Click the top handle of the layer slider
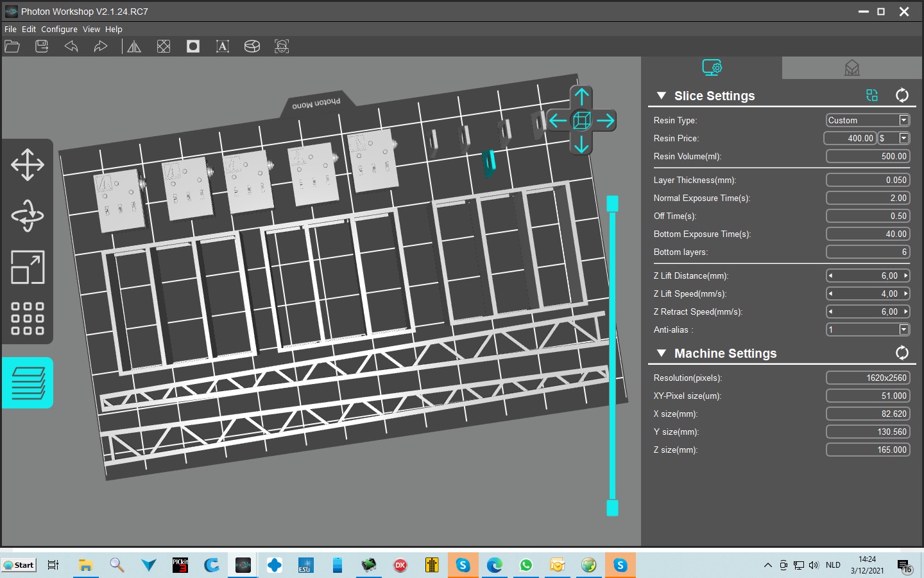 [612, 204]
